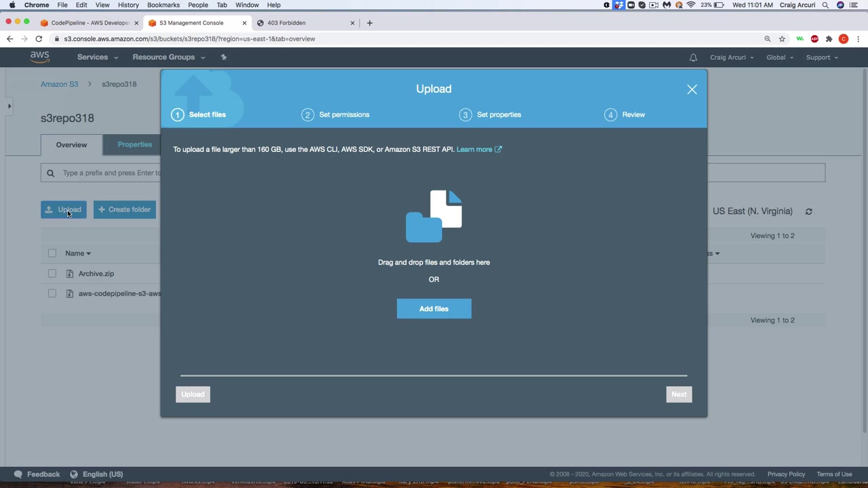
Task: Open the Apple menu
Action: [x=12, y=5]
